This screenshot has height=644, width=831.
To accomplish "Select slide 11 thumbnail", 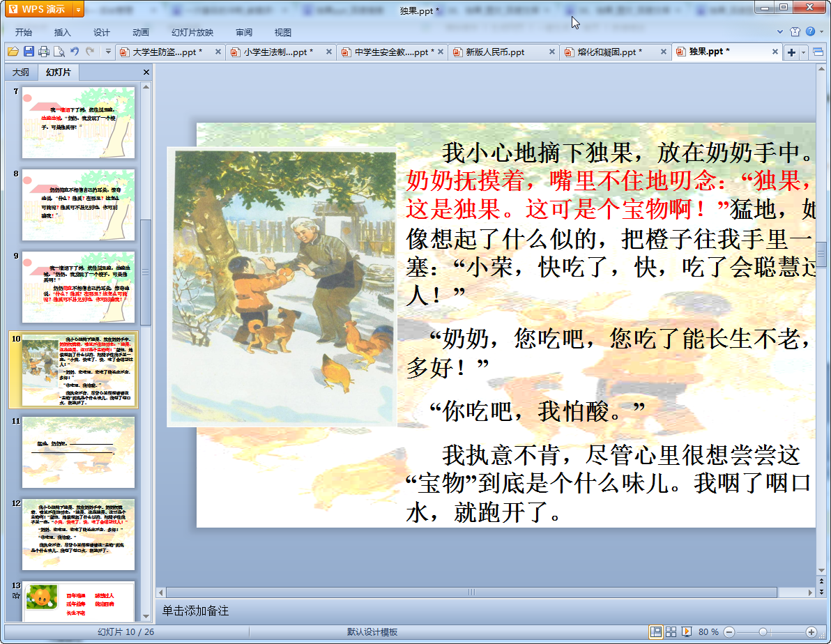I will coord(79,452).
